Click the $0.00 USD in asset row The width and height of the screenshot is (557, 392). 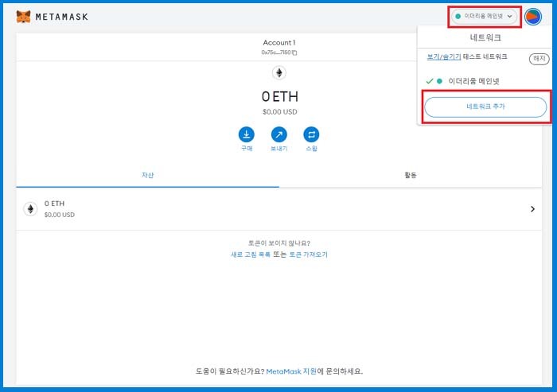point(60,215)
